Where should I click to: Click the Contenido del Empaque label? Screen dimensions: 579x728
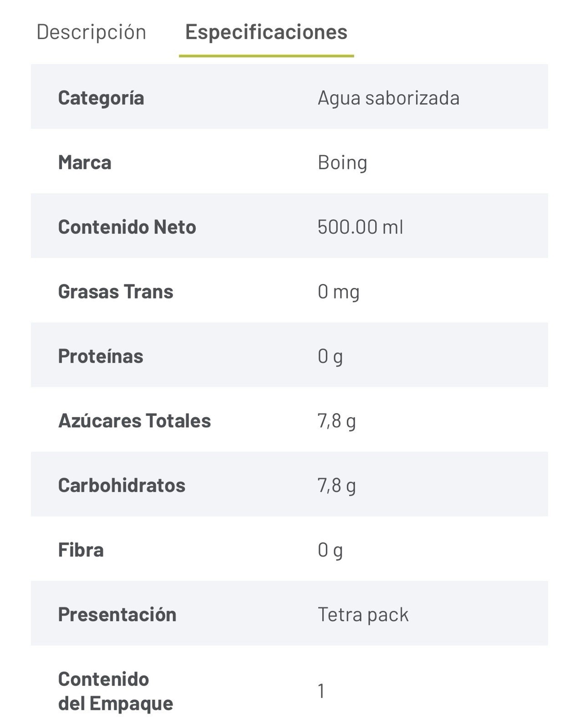click(116, 691)
